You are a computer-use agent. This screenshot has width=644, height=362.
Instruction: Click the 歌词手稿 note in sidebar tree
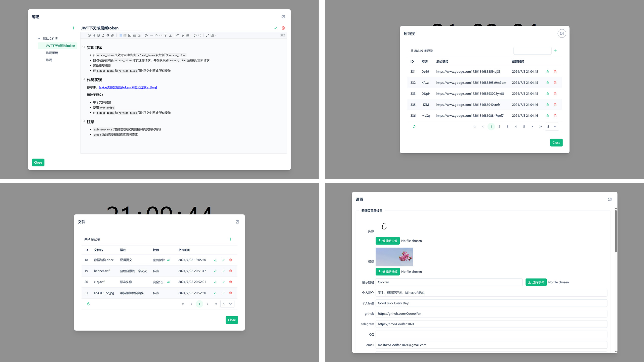pos(52,53)
